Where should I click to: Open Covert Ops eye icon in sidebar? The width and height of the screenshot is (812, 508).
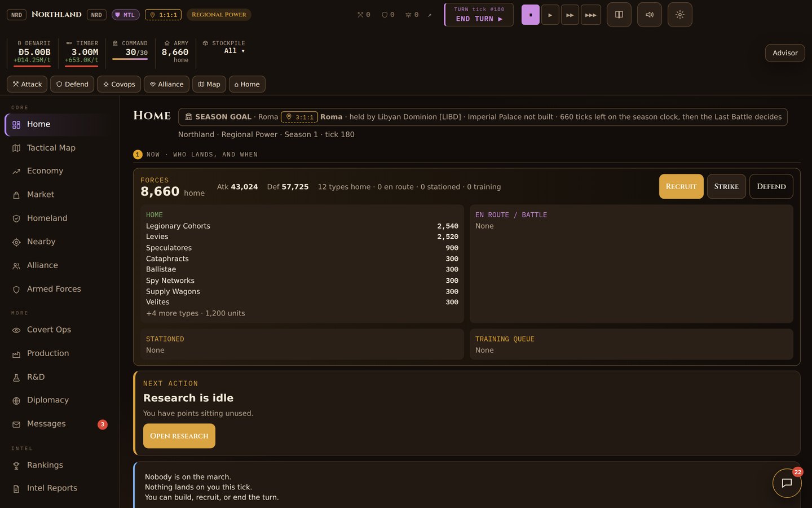pyautogui.click(x=16, y=330)
